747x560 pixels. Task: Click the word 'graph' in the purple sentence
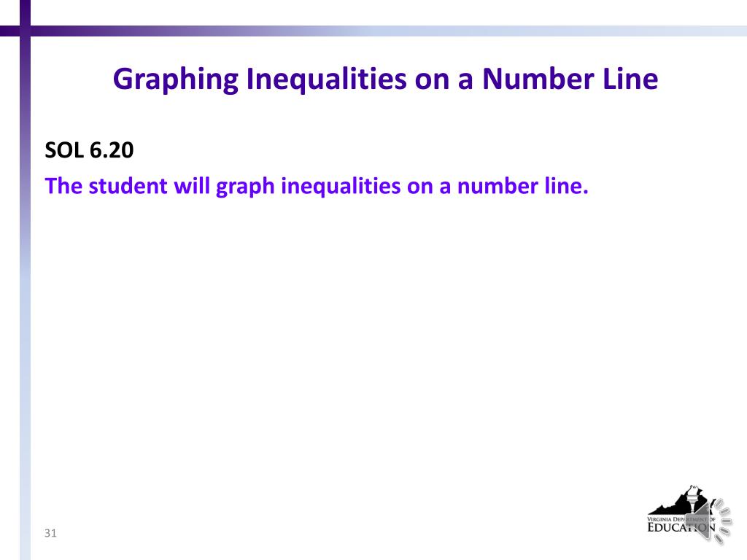[x=245, y=187]
